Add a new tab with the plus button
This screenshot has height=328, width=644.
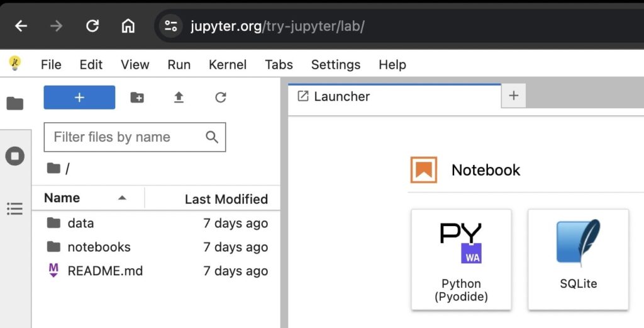click(513, 96)
